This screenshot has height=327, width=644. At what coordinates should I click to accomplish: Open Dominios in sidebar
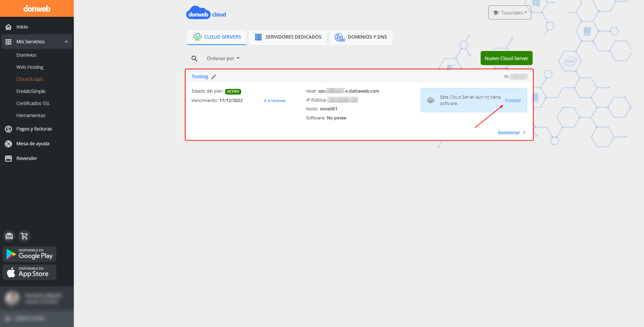point(26,55)
